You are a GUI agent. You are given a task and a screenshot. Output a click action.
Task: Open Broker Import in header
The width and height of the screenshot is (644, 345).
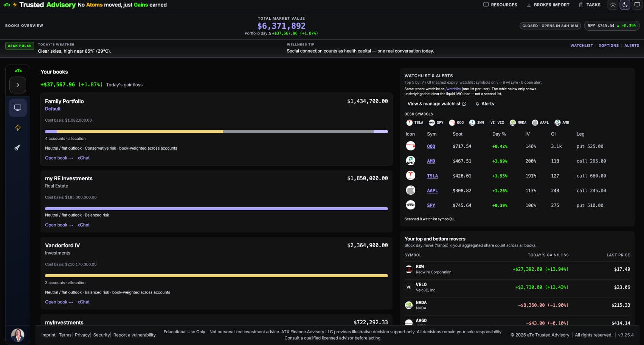[x=548, y=5]
